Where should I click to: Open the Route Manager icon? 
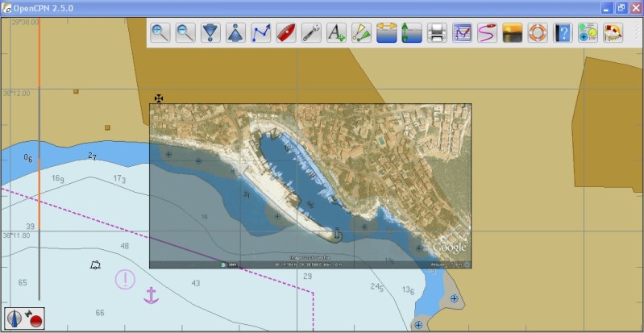(x=462, y=32)
